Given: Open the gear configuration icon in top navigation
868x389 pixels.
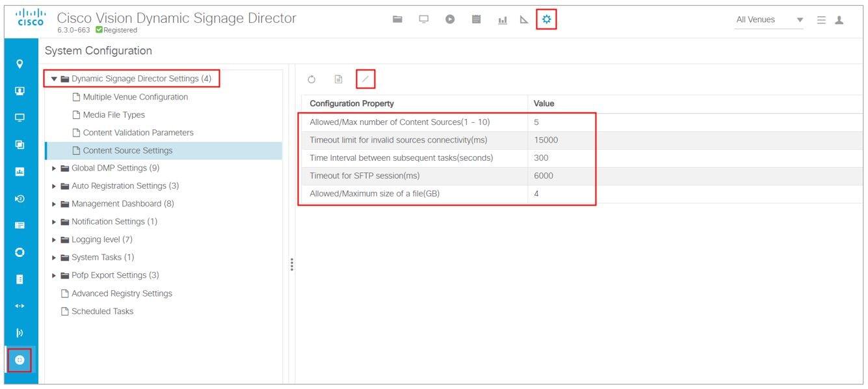Looking at the screenshot, I should click(547, 20).
